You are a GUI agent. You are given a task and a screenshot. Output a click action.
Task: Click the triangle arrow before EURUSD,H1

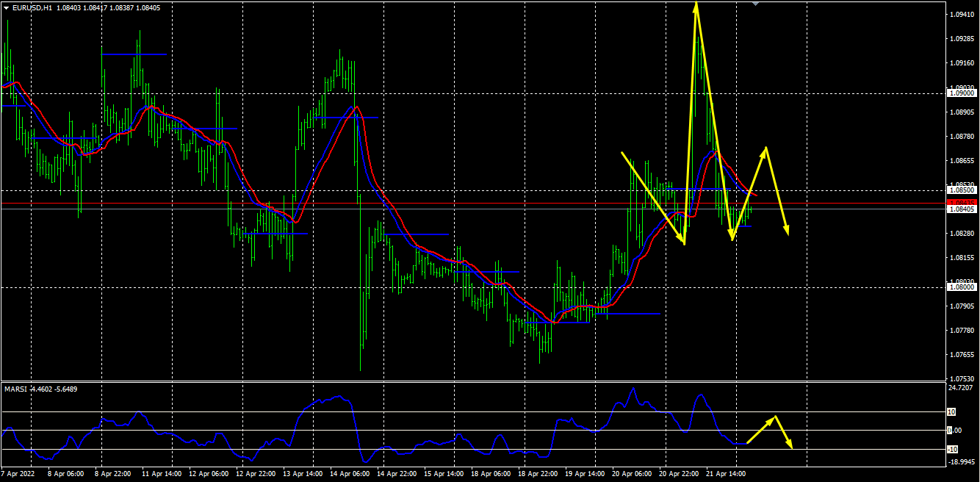(6, 7)
